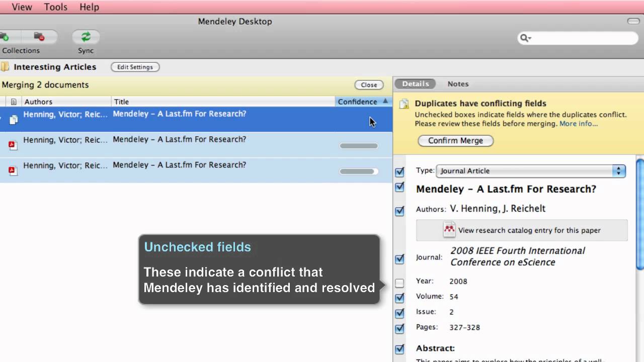Click the merged documents icon in first row

coord(14,120)
